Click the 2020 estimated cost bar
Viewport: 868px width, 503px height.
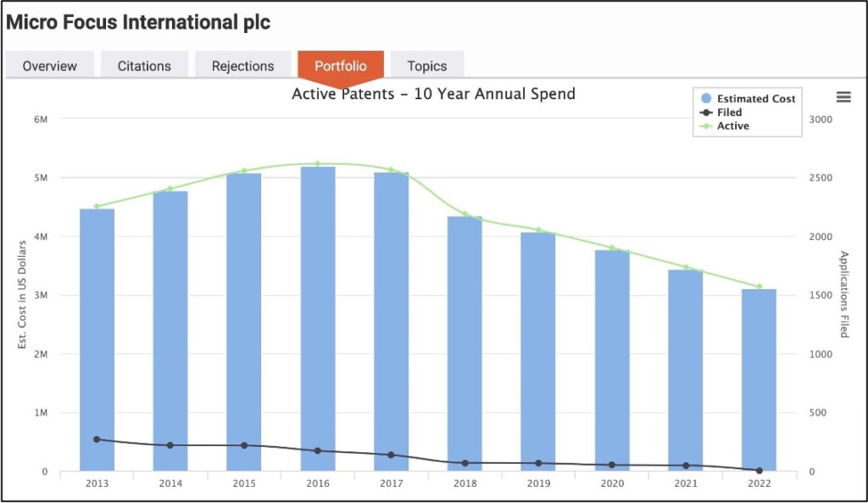point(612,360)
